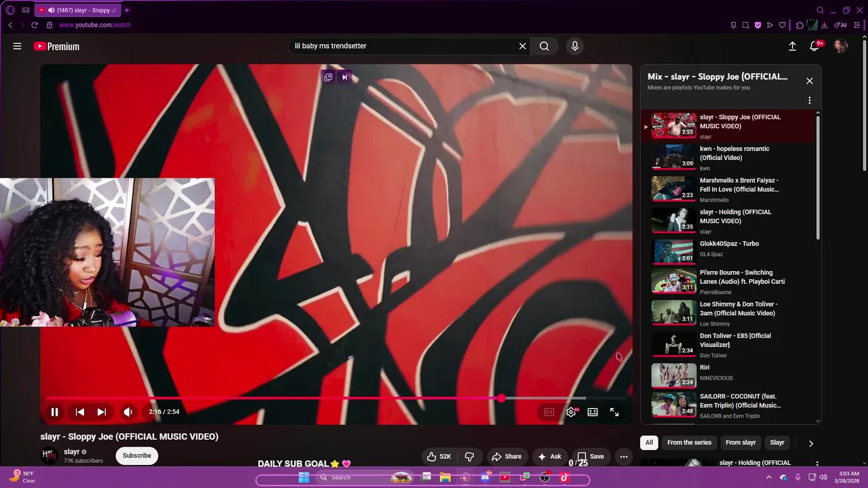This screenshot has width=868, height=488.
Task: Click the skip-next overlay icon atop the video
Action: [344, 77]
